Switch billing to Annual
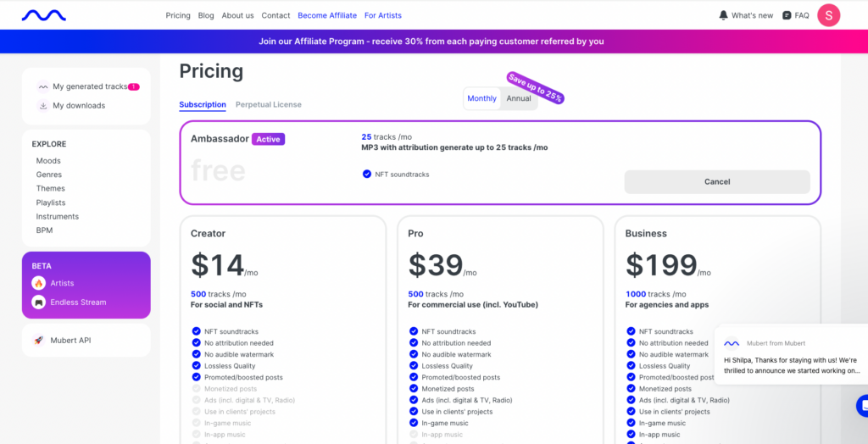The image size is (868, 444). point(519,98)
